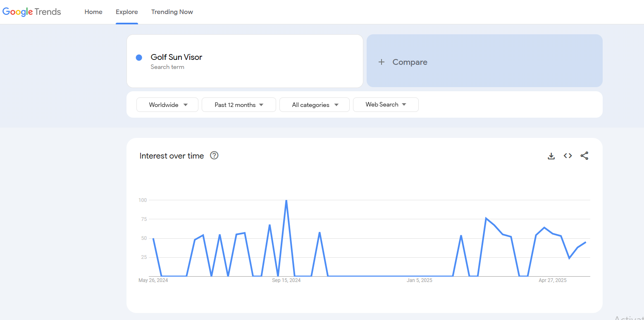Click the Apr 27, 2025 axis label
Image resolution: width=644 pixels, height=320 pixels.
pos(553,280)
